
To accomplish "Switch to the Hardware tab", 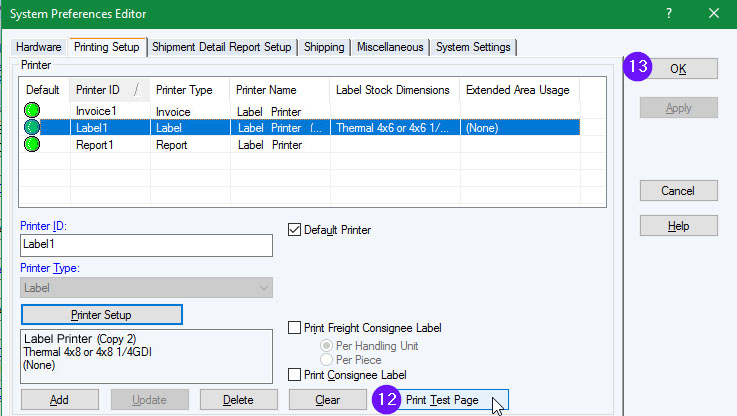I will click(39, 47).
